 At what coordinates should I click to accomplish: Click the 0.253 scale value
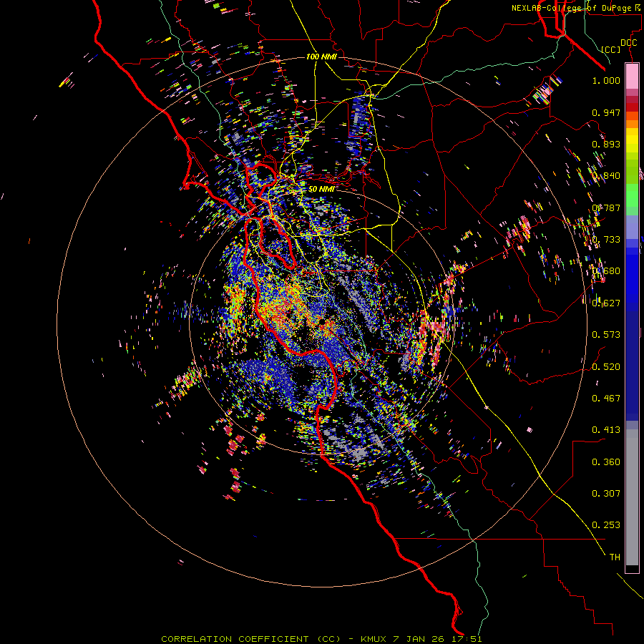(x=606, y=525)
